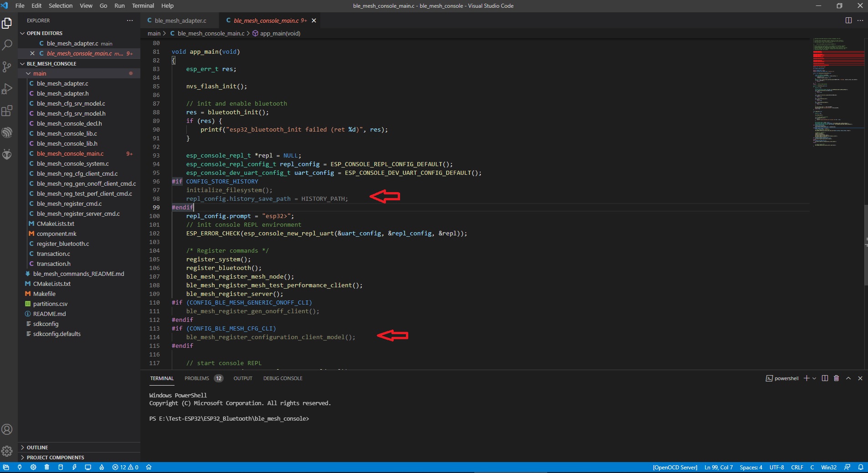This screenshot has height=473, width=868.
Task: Add a new terminal with plus icon
Action: coord(806,378)
